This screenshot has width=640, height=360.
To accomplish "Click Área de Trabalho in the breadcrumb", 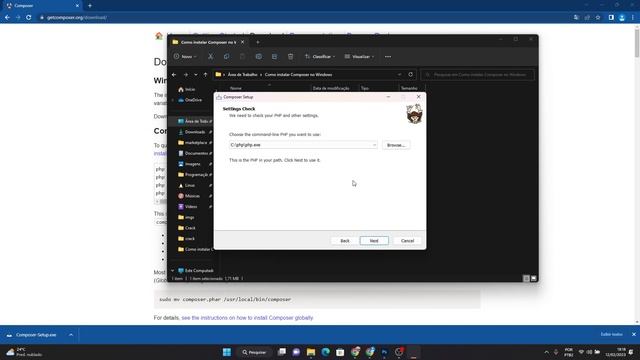I will point(242,75).
